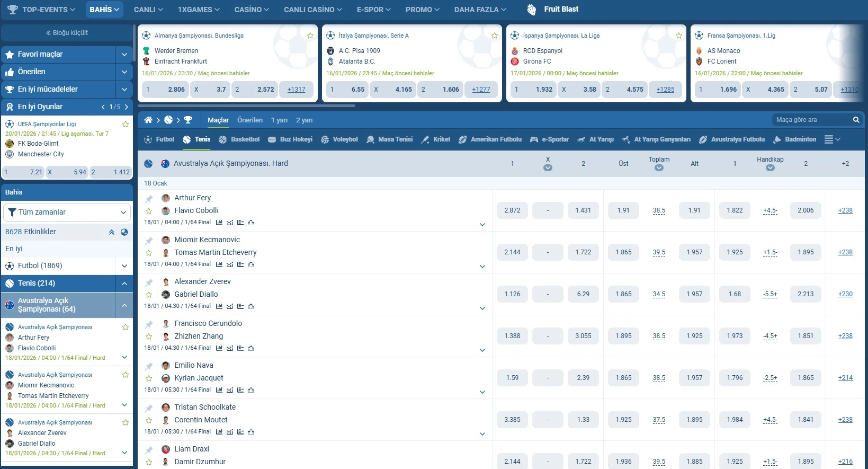This screenshot has height=469, width=868.
Task: Open +238 more bets for Fery match
Action: point(845,210)
